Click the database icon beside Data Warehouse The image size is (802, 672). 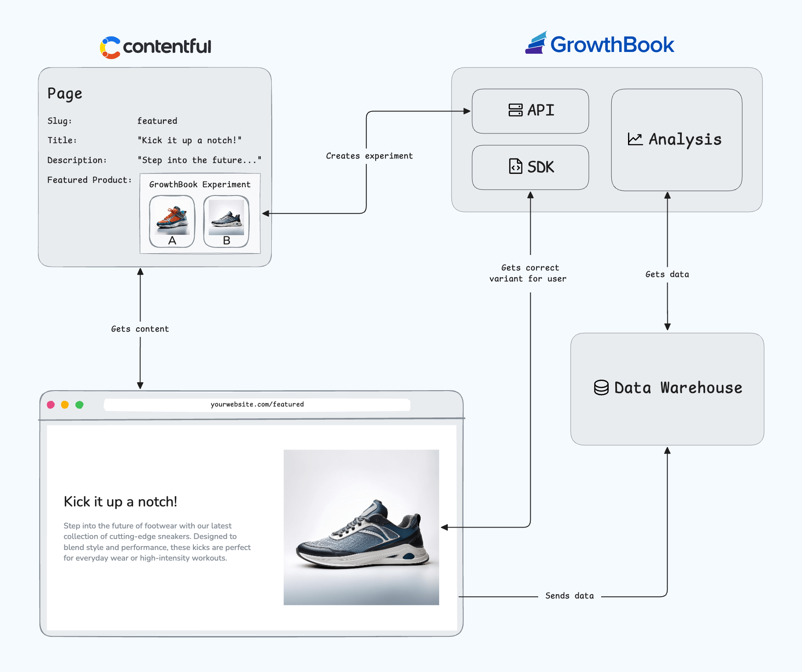tap(601, 388)
